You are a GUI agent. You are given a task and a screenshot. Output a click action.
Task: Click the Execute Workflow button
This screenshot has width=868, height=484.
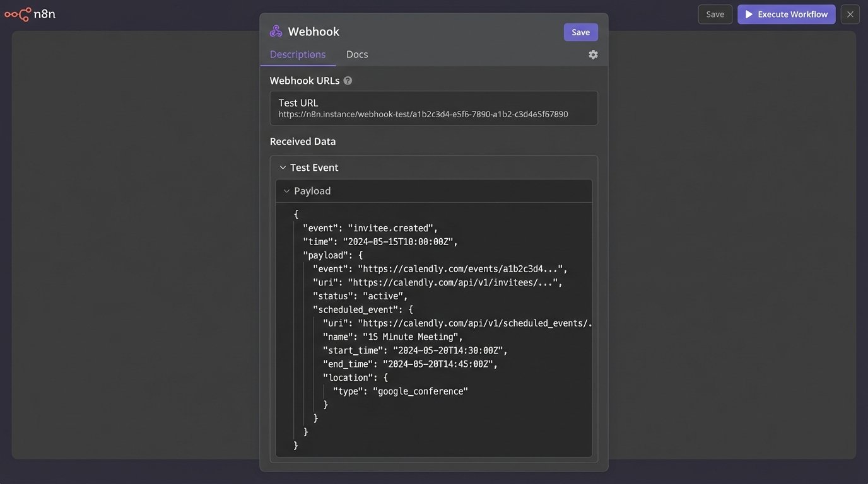click(x=786, y=14)
